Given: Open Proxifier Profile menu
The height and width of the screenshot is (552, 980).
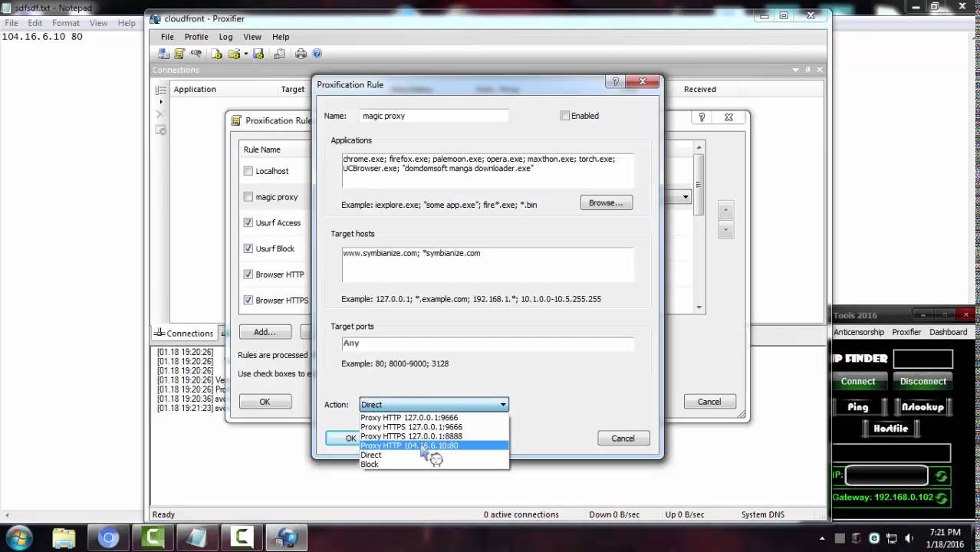Looking at the screenshot, I should 196,37.
